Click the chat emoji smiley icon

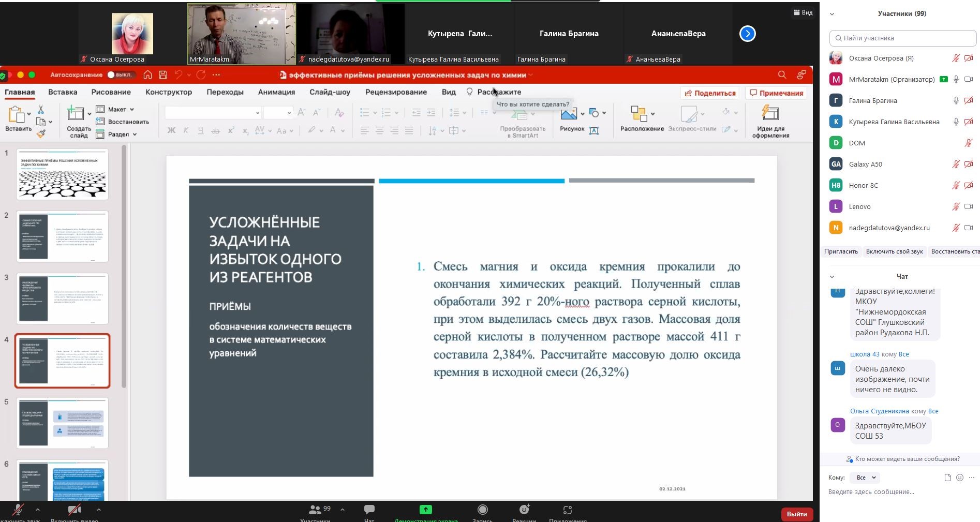[960, 478]
